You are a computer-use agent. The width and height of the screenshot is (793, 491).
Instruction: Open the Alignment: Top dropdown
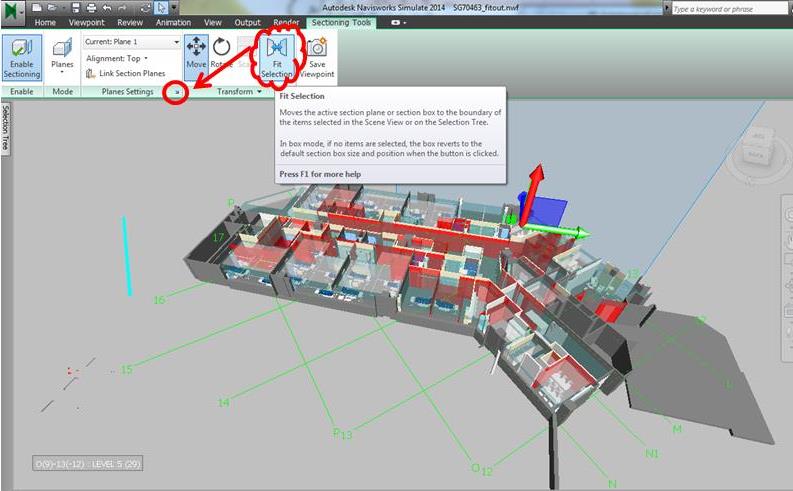(117, 58)
